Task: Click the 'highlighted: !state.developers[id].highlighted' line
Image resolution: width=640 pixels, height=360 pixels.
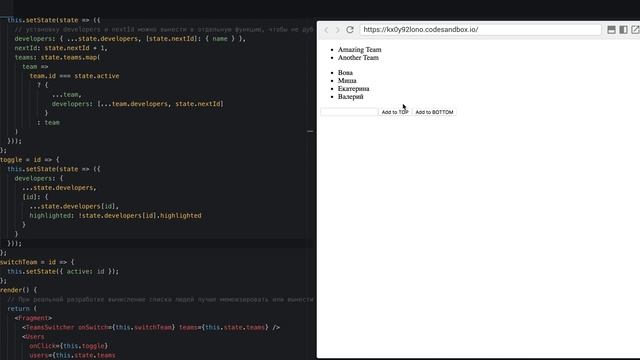Action: tap(115, 216)
